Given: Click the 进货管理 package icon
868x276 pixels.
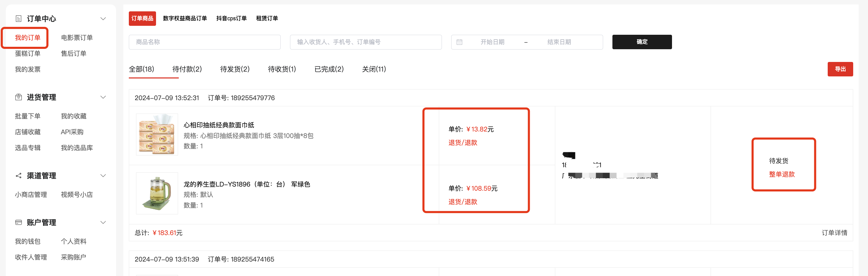Looking at the screenshot, I should click(x=19, y=97).
